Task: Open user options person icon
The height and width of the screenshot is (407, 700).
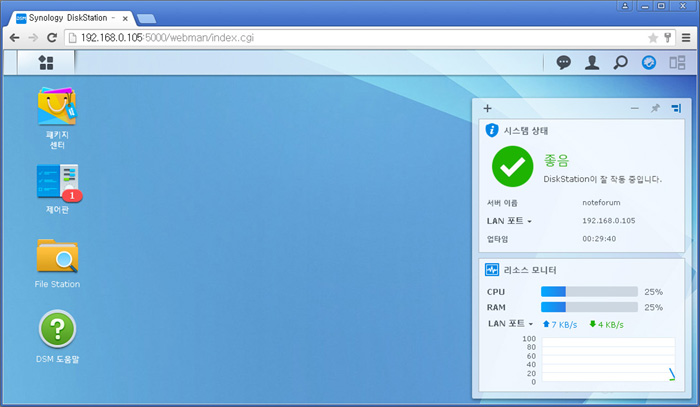Action: [x=592, y=62]
